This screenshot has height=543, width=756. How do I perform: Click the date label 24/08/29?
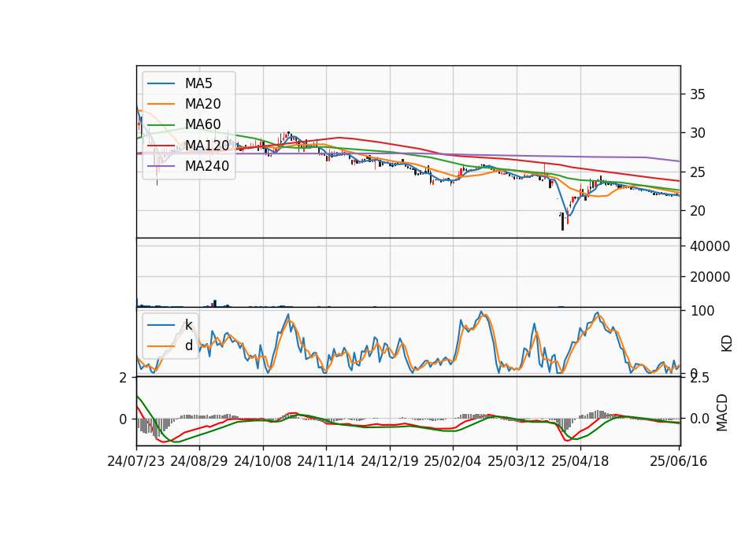tap(199, 461)
